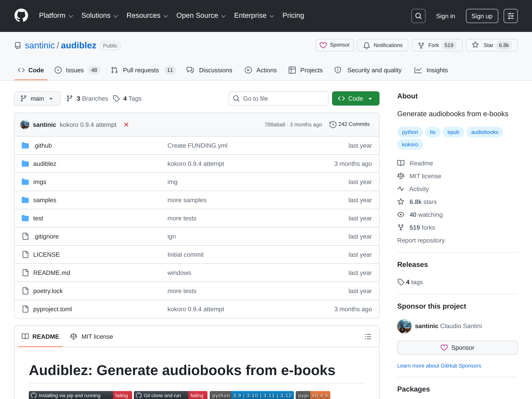
Task: Click the tag icon next to 4 tags in Releases
Action: 401,282
